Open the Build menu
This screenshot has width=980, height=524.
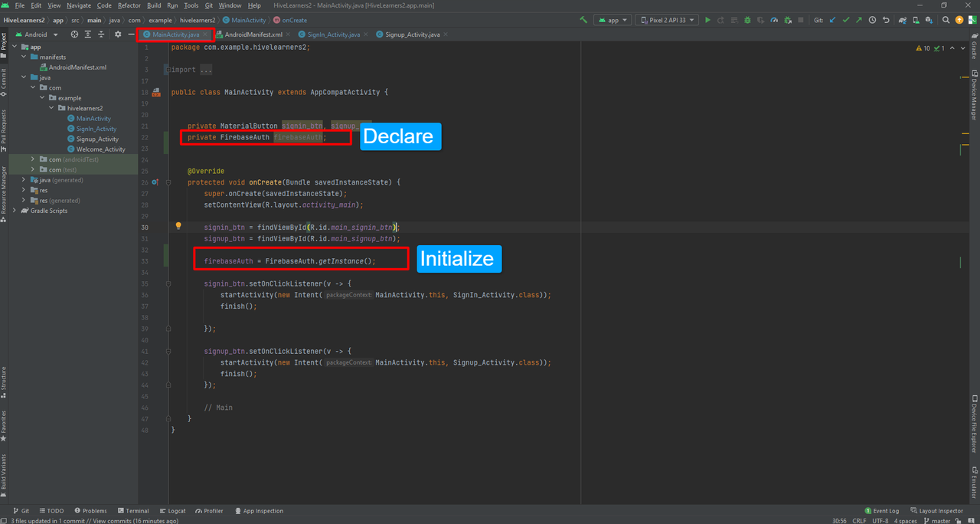(x=154, y=5)
